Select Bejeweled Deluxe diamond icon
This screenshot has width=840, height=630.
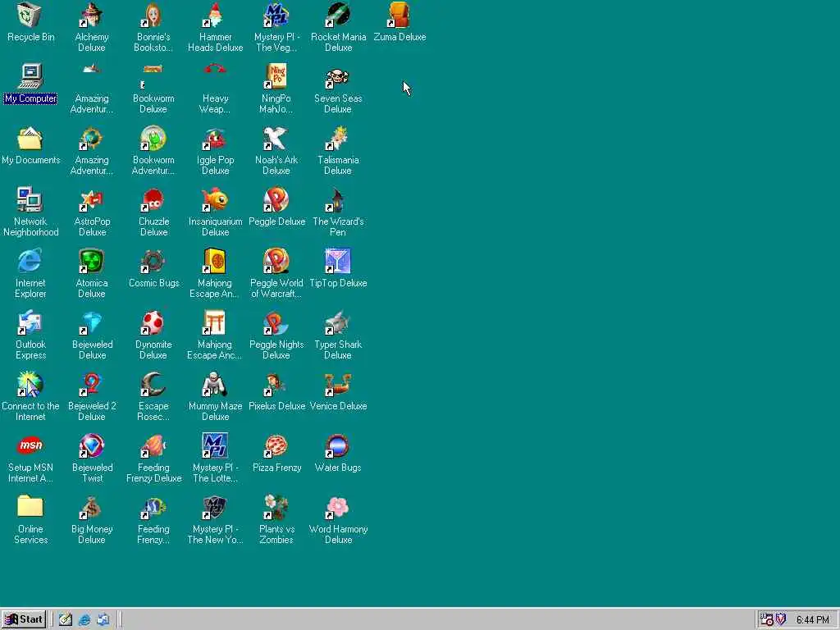[92, 323]
